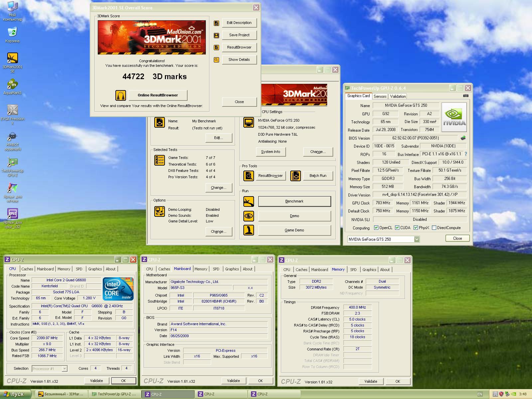Screen dimensions: 532x399
Task: Click the Selected Tests checklist icon
Action: (160, 160)
